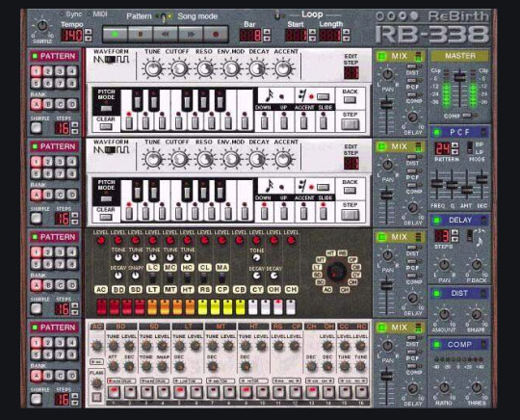Click the transport fast-forward button
This screenshot has width=520, height=420.
pyautogui.click(x=191, y=34)
